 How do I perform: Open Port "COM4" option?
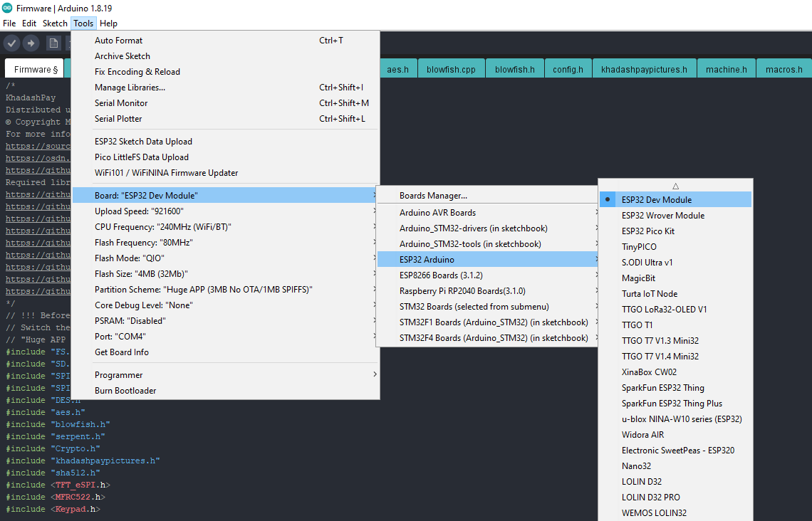click(x=226, y=336)
